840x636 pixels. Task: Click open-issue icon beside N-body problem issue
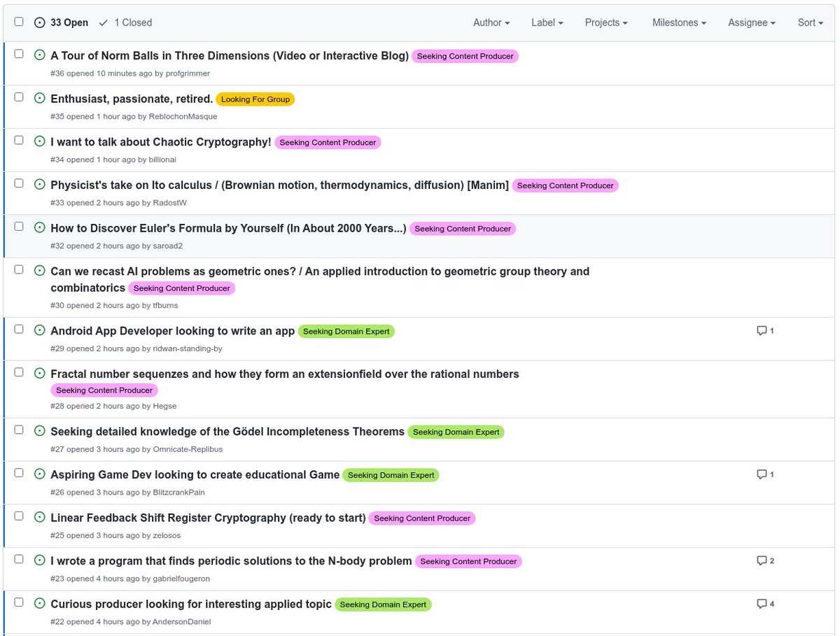coord(39,560)
